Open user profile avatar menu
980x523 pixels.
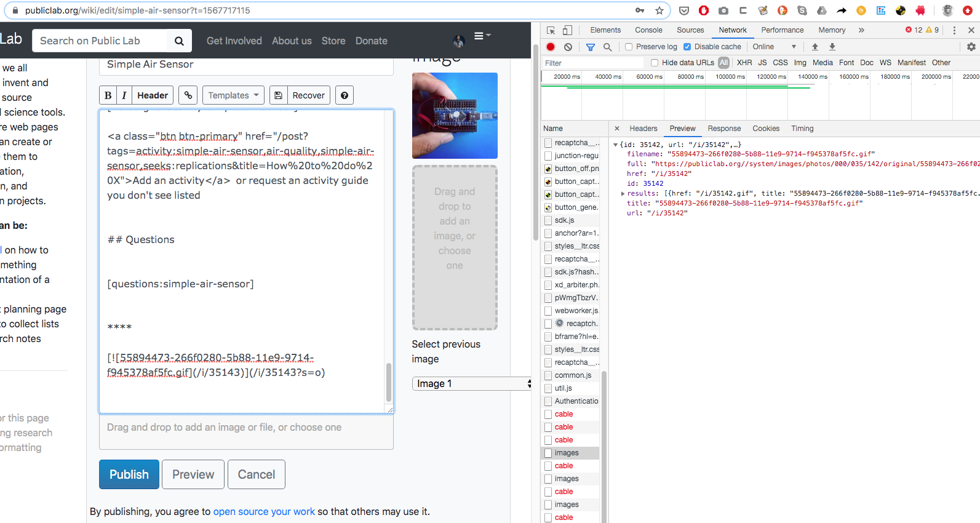point(459,41)
